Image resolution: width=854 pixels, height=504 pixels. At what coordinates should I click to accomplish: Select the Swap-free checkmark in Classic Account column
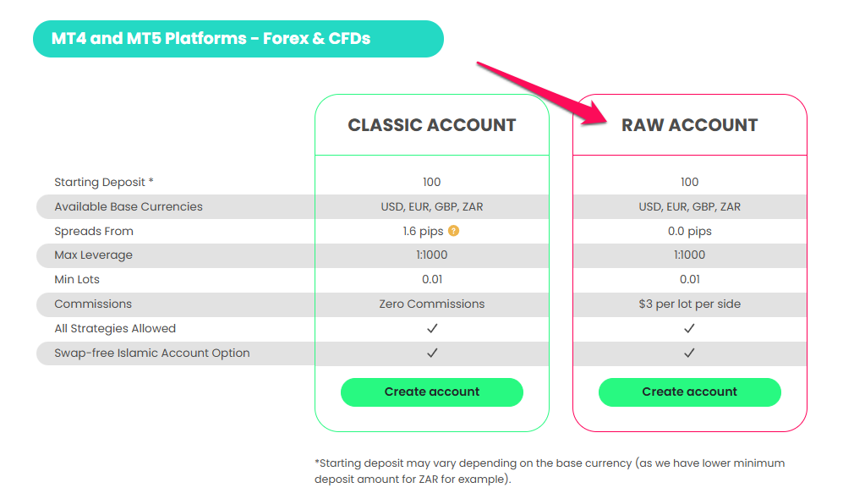[x=432, y=353]
